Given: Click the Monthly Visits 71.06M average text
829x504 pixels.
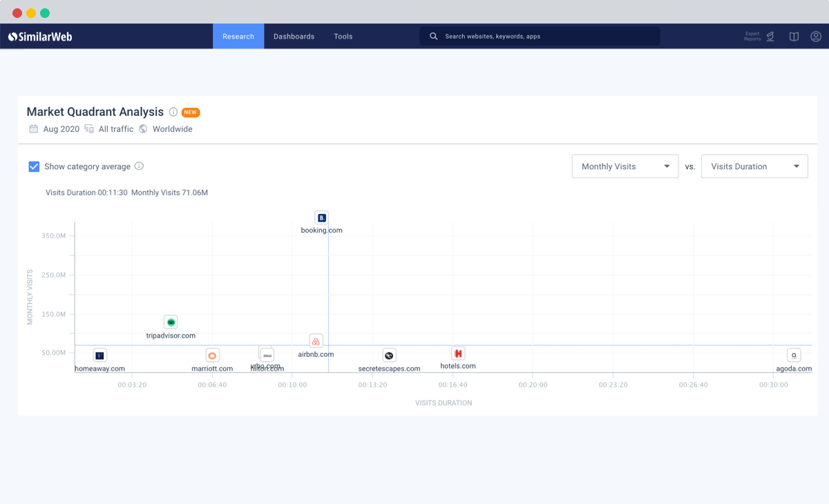Looking at the screenshot, I should pyautogui.click(x=169, y=193).
